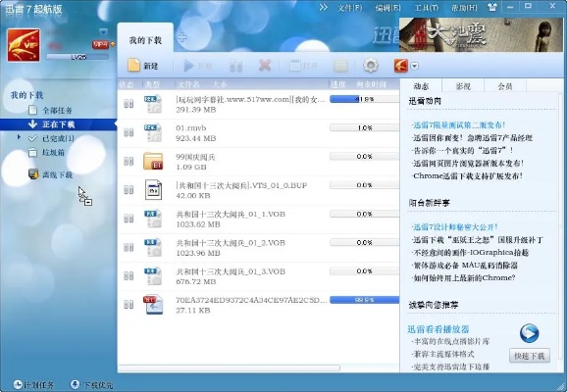
Task: Click the open folder icon in toolbar
Action: pyautogui.click(x=340, y=66)
